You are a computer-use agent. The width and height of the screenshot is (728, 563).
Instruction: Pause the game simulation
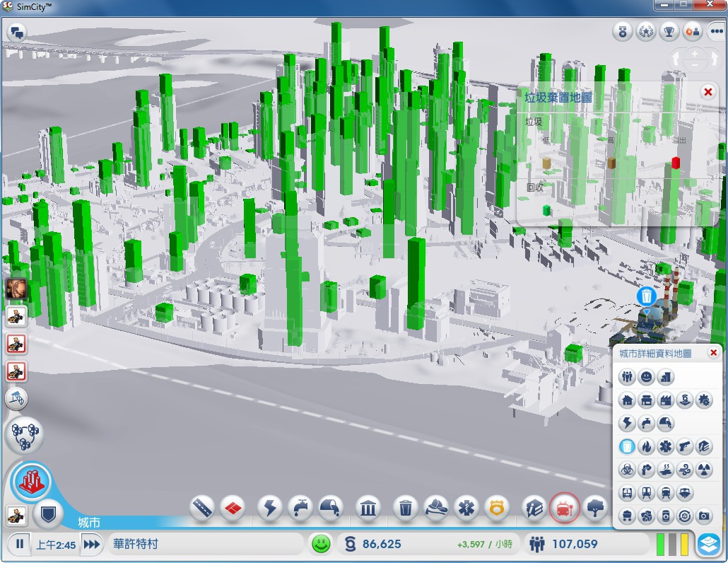pyautogui.click(x=20, y=544)
